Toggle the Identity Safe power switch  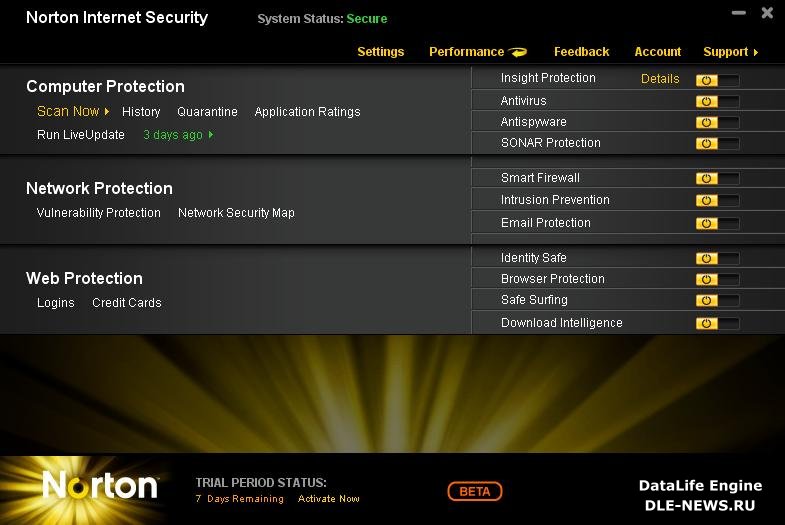[x=717, y=259]
